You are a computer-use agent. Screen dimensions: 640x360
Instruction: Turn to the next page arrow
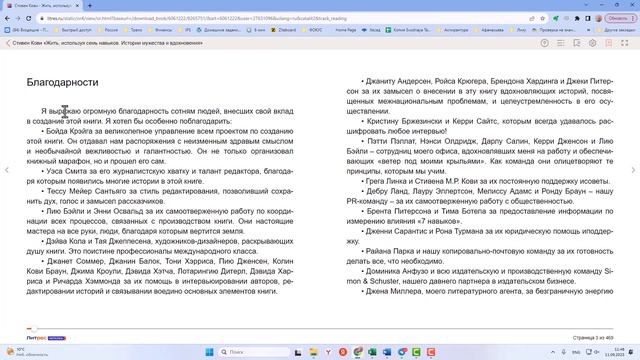coord(633,170)
